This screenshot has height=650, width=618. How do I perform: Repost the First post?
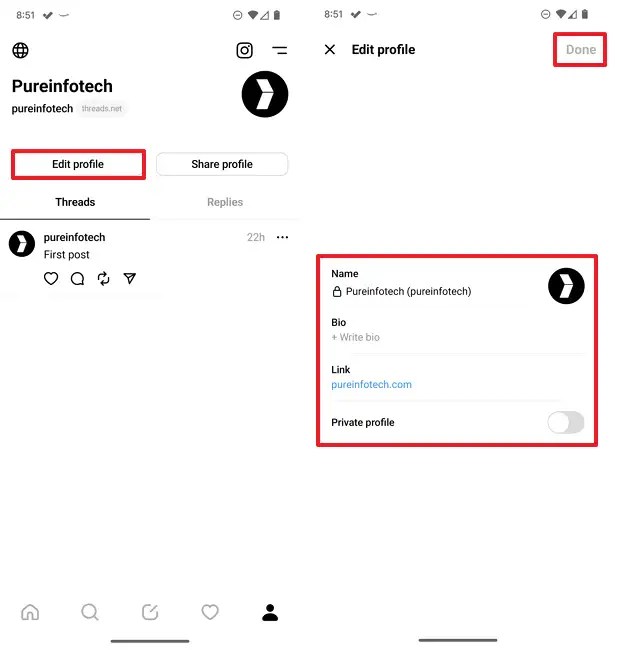[103, 279]
